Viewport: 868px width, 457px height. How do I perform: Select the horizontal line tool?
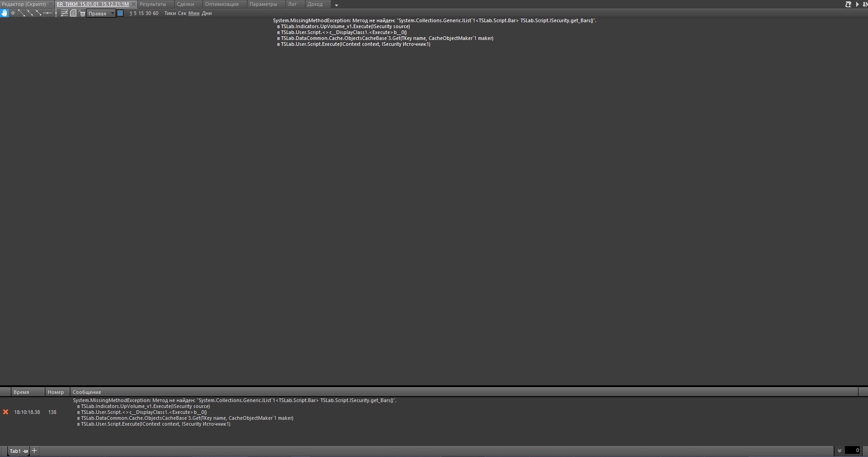(x=47, y=13)
